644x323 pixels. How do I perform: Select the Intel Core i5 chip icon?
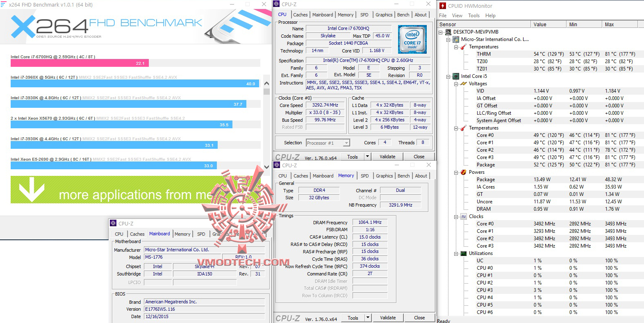(x=456, y=76)
